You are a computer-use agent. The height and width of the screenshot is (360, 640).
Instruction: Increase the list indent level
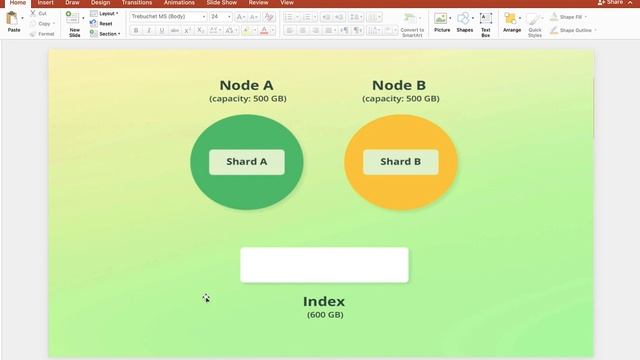(339, 17)
